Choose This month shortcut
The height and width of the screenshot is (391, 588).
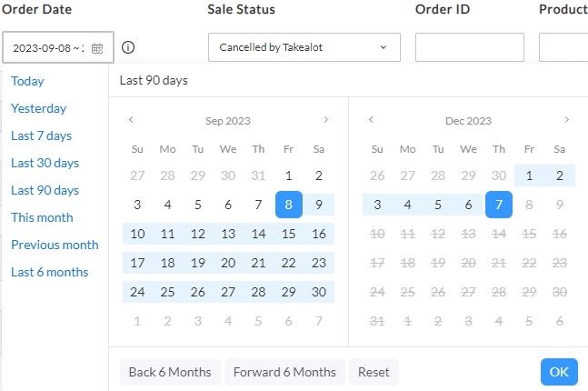[42, 217]
